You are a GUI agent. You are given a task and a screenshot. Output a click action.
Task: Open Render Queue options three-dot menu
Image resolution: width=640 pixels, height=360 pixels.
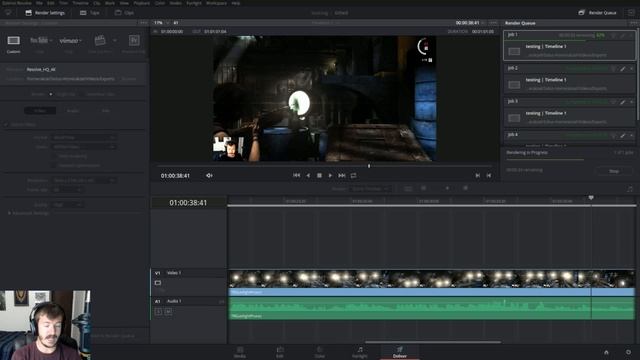[633, 23]
